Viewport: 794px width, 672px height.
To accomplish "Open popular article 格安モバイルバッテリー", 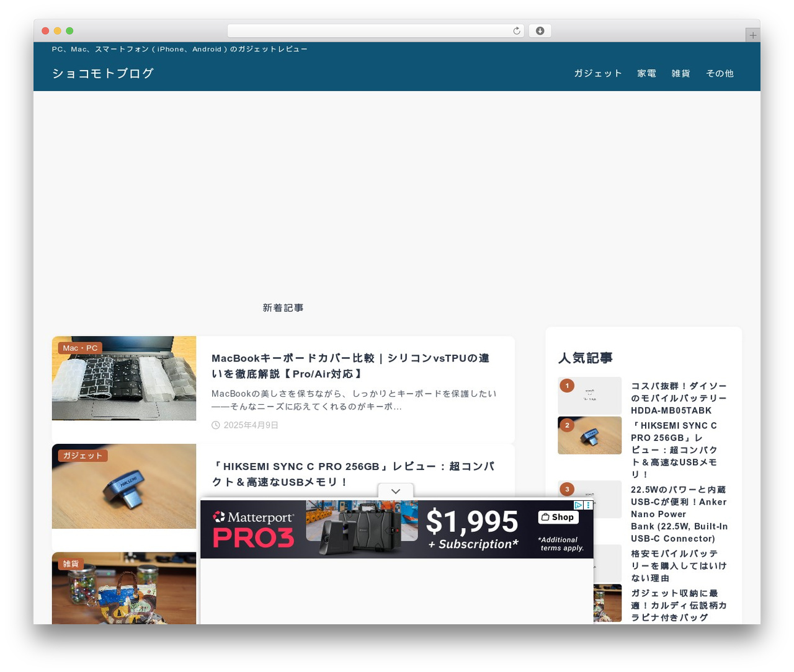I will click(679, 565).
